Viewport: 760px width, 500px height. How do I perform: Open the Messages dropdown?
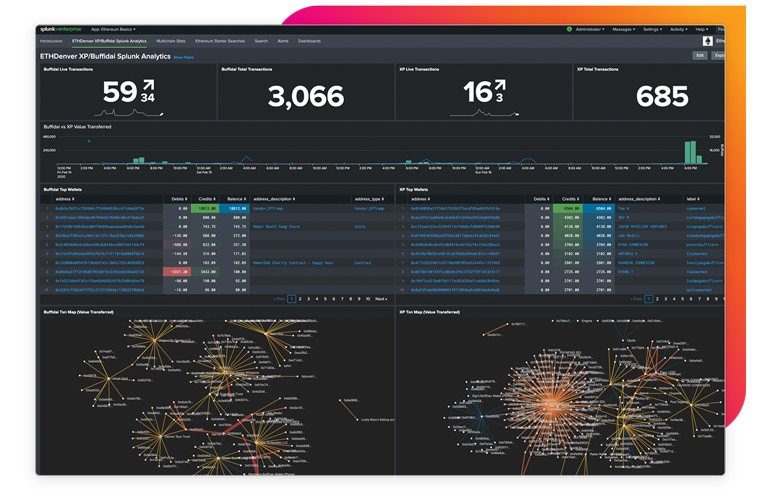click(623, 30)
